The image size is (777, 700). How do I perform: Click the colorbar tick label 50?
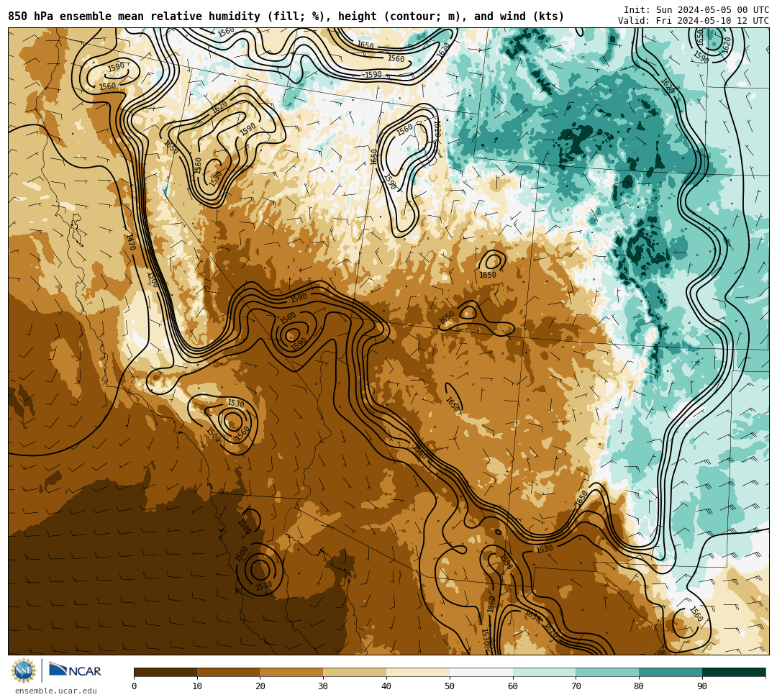[450, 686]
